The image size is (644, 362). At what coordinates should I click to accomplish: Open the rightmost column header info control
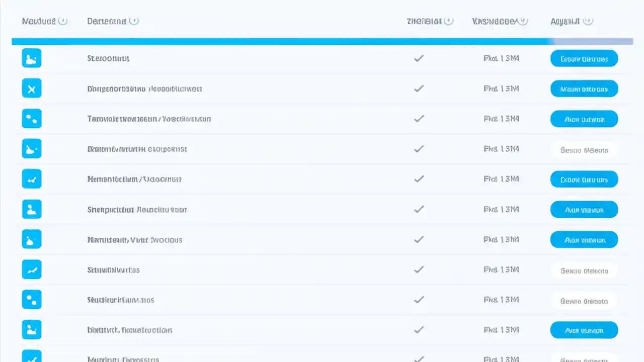[588, 21]
